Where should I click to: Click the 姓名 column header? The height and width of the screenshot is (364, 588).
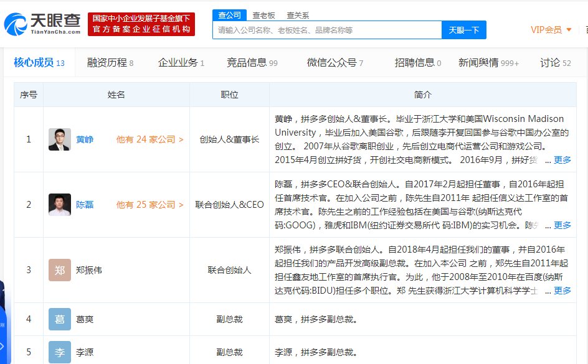tap(116, 95)
